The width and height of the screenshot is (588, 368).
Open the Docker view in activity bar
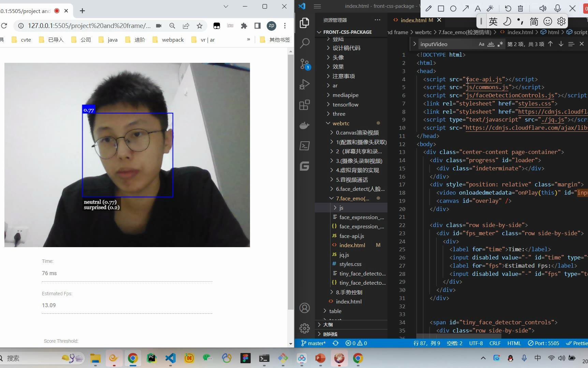[304, 125]
